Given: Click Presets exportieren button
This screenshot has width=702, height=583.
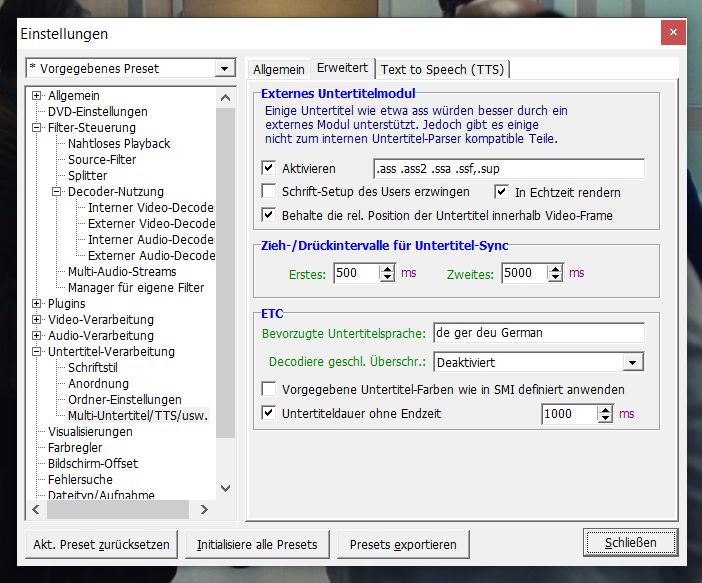Looking at the screenshot, I should pyautogui.click(x=403, y=544).
